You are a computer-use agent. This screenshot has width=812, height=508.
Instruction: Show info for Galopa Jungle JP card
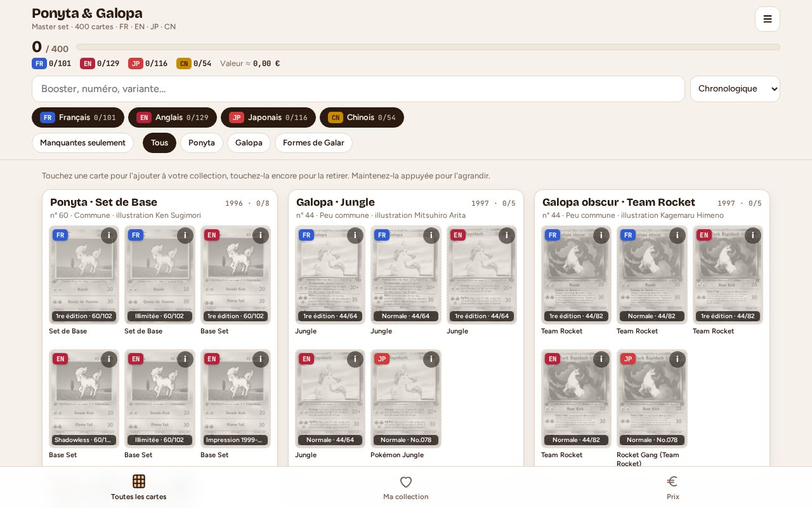click(431, 359)
